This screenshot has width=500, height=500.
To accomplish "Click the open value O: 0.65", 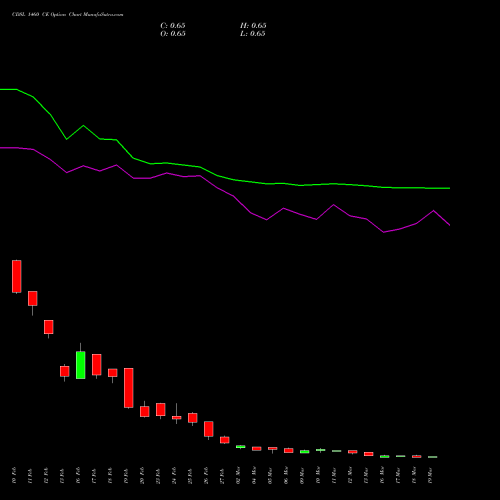I will point(173,34).
